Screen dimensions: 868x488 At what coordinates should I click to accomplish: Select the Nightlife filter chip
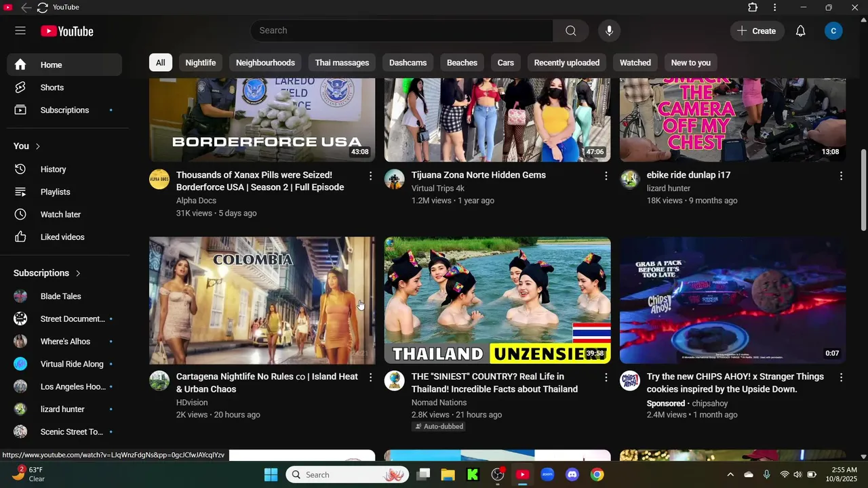click(x=201, y=62)
